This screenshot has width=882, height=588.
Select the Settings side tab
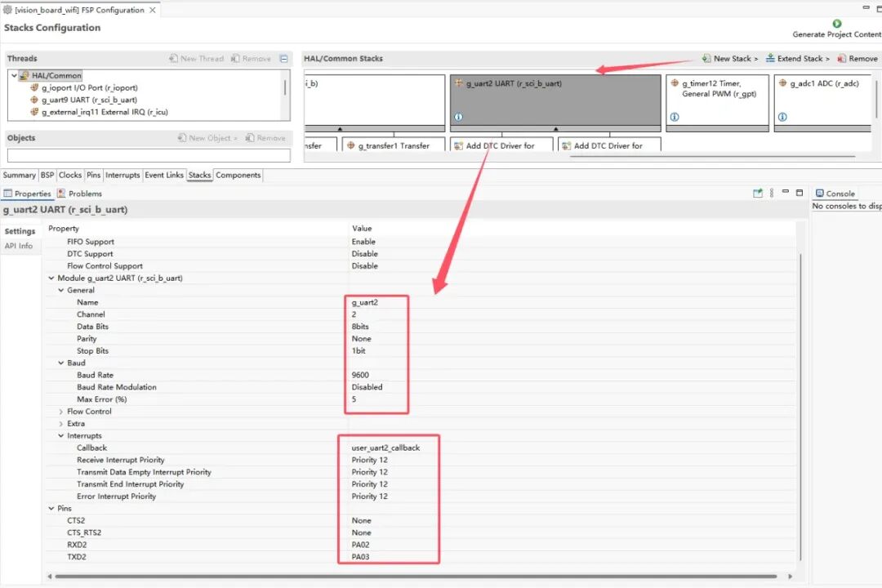click(20, 231)
